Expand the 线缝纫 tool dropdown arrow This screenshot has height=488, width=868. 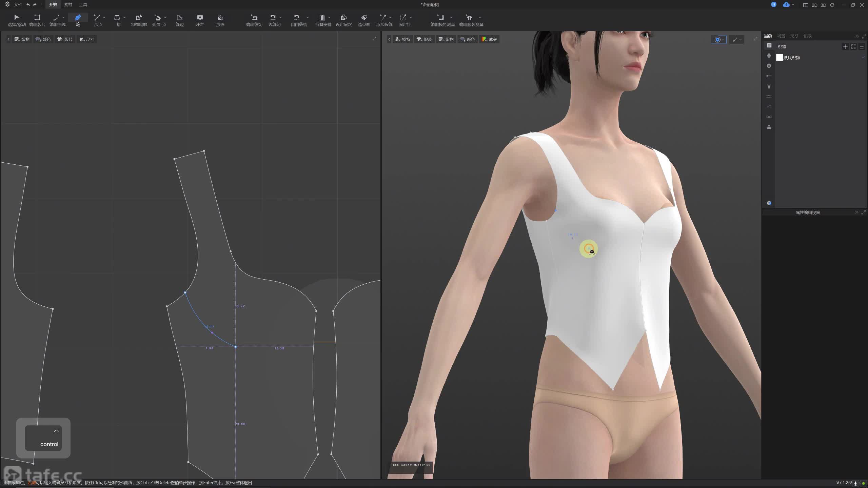click(x=280, y=17)
